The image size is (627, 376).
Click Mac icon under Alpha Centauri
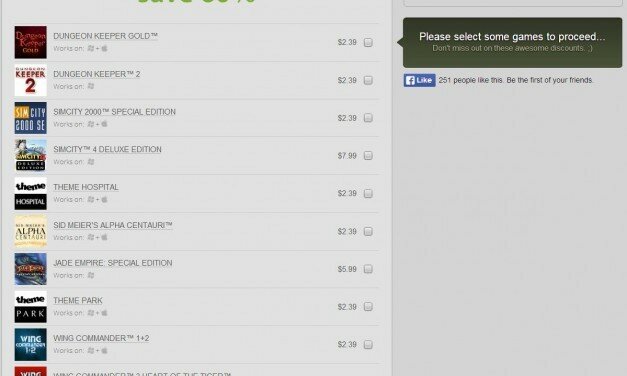pos(104,237)
